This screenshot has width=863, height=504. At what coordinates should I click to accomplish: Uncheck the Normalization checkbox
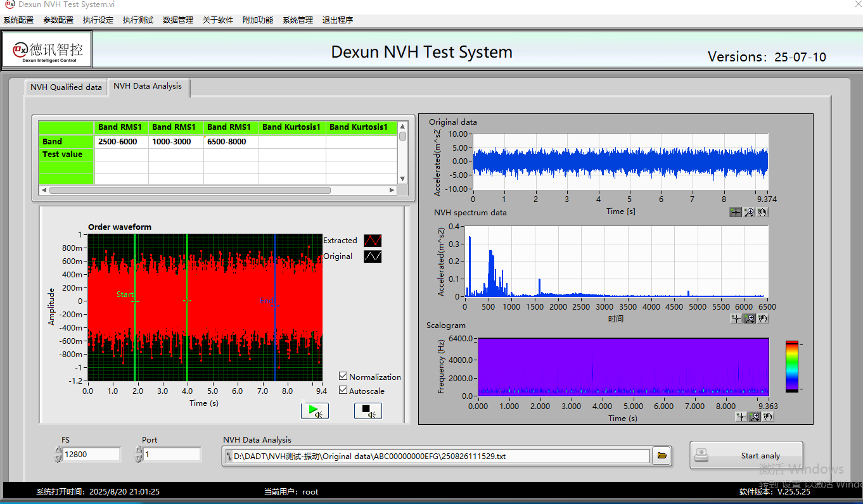[x=343, y=376]
